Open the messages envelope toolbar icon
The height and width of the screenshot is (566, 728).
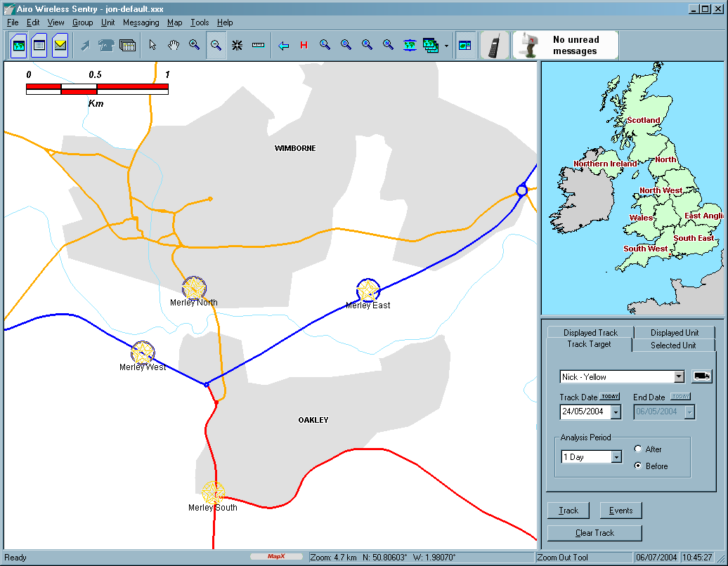tap(60, 46)
